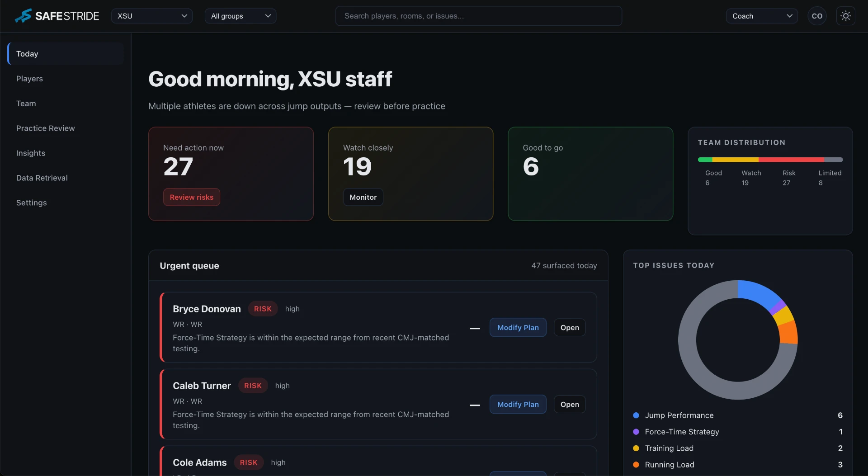Click the yellow Training Load legend dot

pos(636,448)
